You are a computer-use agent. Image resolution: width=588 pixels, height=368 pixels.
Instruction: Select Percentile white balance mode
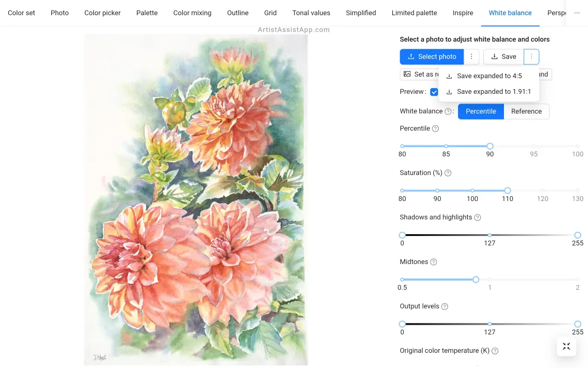pyautogui.click(x=481, y=111)
